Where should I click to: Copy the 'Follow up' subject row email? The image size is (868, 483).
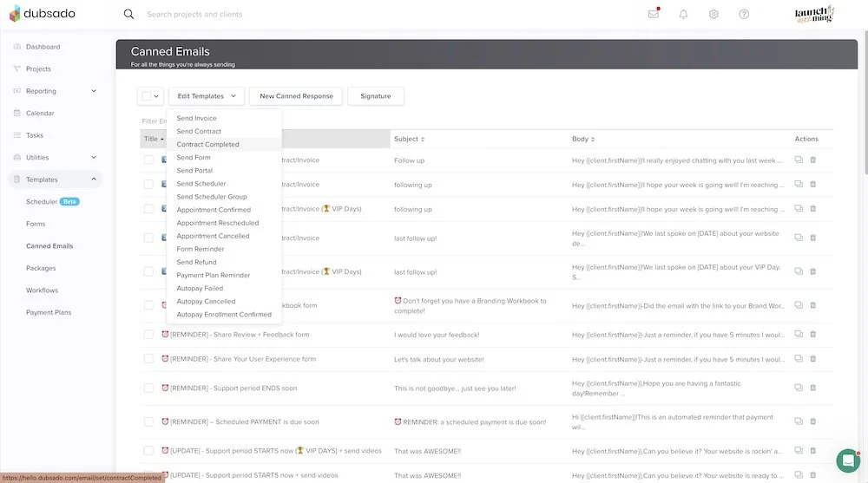799,160
